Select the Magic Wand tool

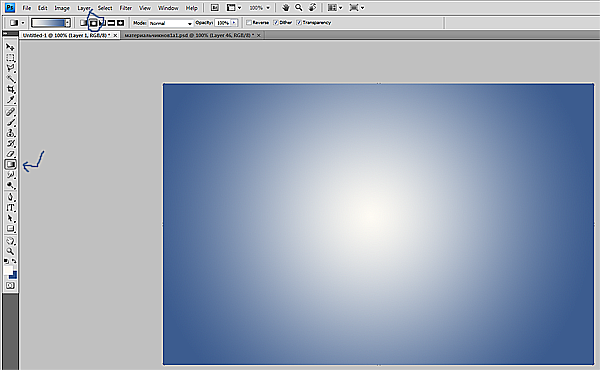coord(10,79)
